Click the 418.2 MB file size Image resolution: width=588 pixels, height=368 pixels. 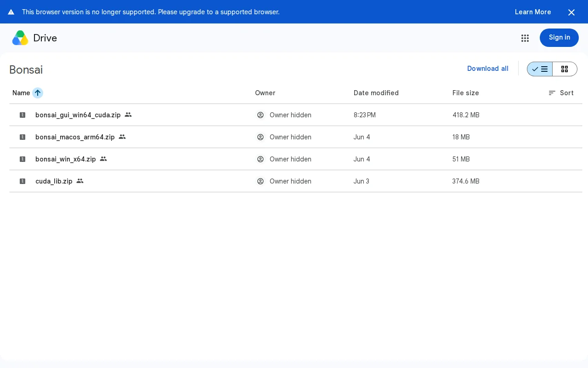(x=466, y=115)
